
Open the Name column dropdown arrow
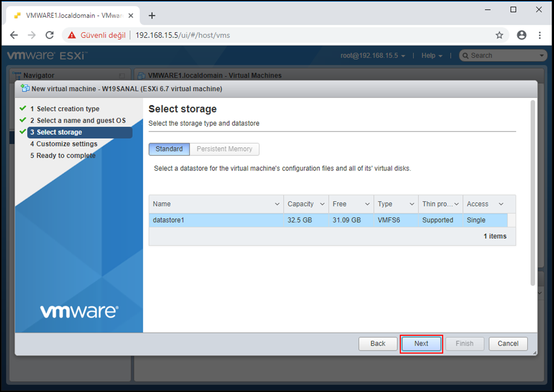277,204
